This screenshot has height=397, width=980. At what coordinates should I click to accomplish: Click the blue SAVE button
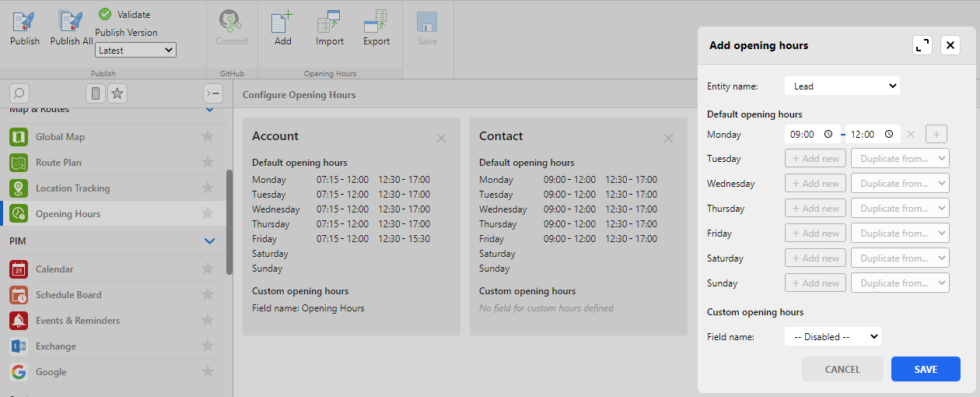tap(926, 369)
